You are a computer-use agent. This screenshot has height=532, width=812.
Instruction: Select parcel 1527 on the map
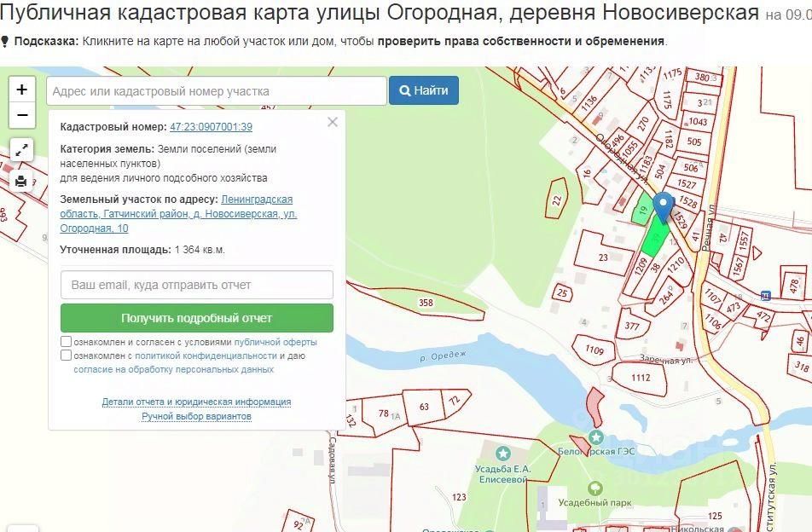pos(687,183)
